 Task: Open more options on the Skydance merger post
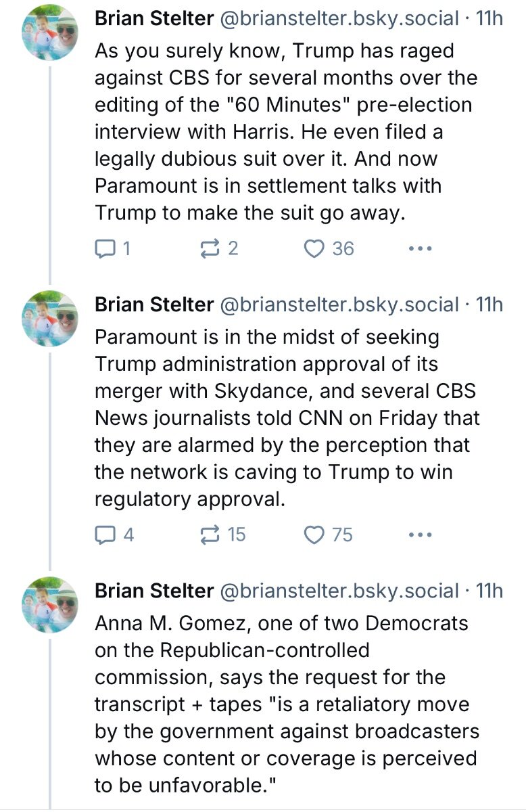pos(421,535)
